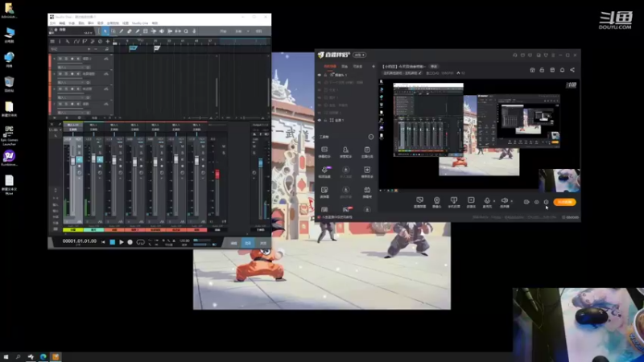Arm record on the second arrangement track

72,74
